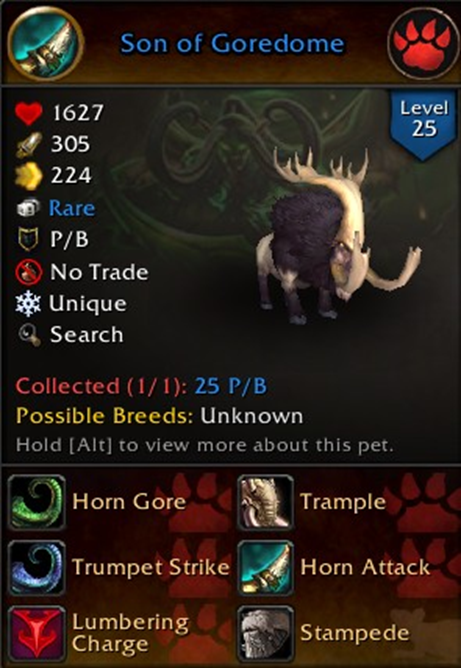Click the sword attack power icon
The image size is (461, 668).
[29, 145]
